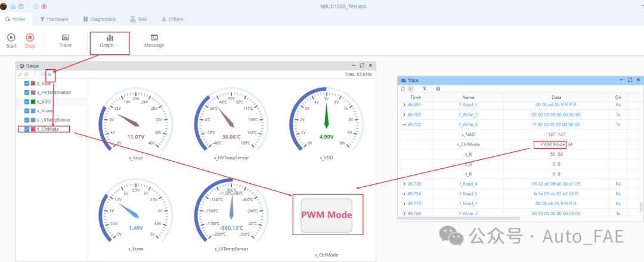This screenshot has height=262, width=644.
Task: Collapse the expanded trace row at 49.722
Action: [x=404, y=125]
